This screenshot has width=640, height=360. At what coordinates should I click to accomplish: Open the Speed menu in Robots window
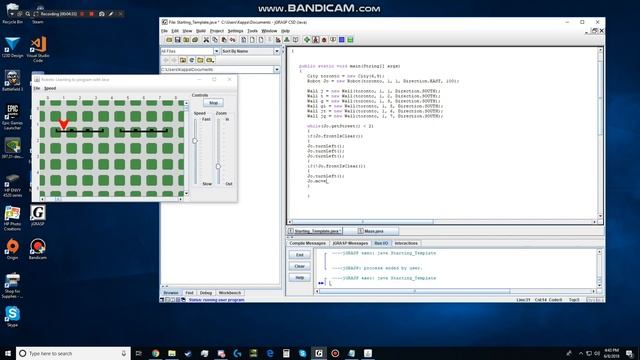pos(50,88)
